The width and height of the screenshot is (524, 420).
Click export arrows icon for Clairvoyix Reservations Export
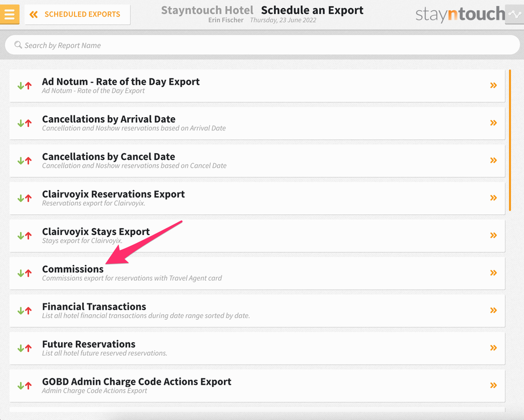point(24,198)
